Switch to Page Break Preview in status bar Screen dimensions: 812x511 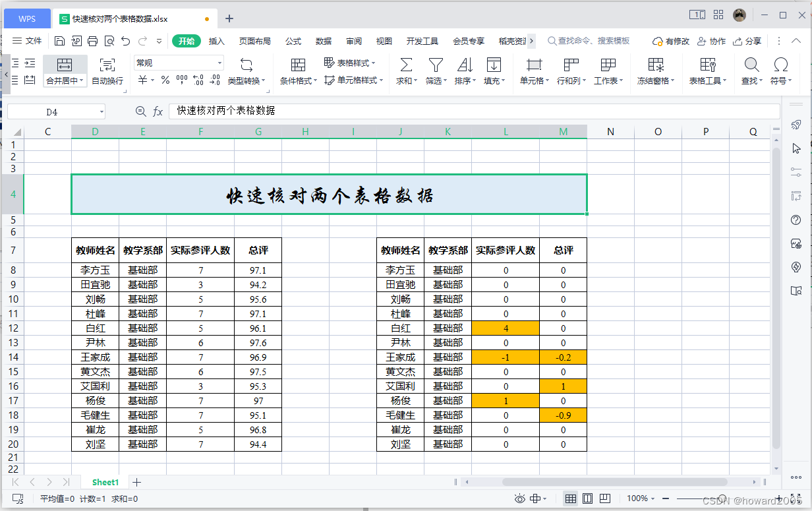click(x=604, y=498)
